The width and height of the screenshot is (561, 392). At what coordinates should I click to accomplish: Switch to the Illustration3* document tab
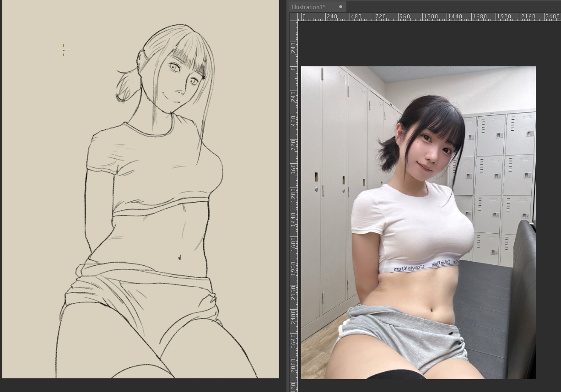tap(317, 7)
